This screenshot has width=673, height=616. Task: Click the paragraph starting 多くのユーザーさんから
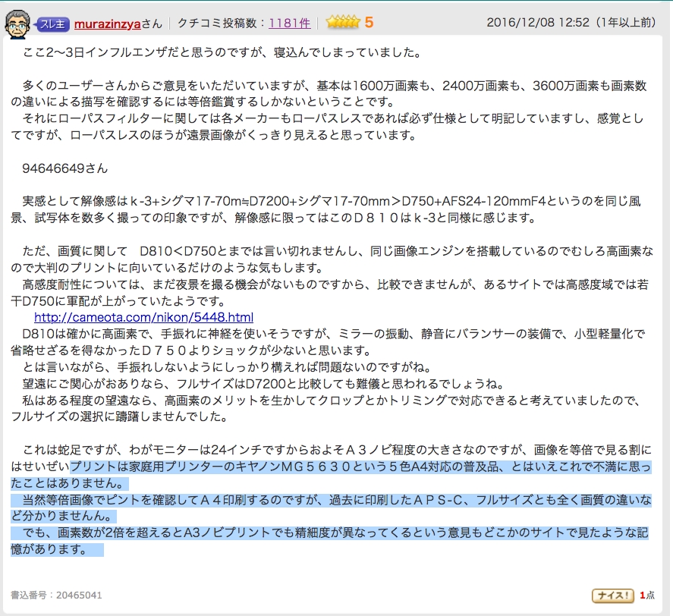329,94
